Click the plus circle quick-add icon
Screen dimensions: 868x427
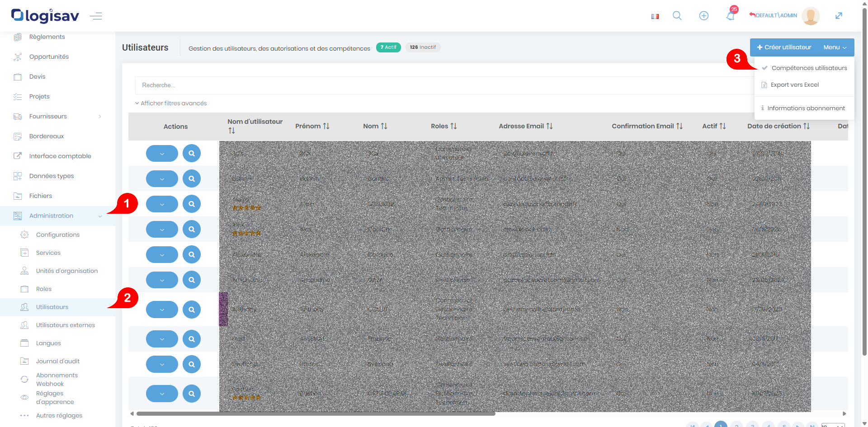point(703,16)
